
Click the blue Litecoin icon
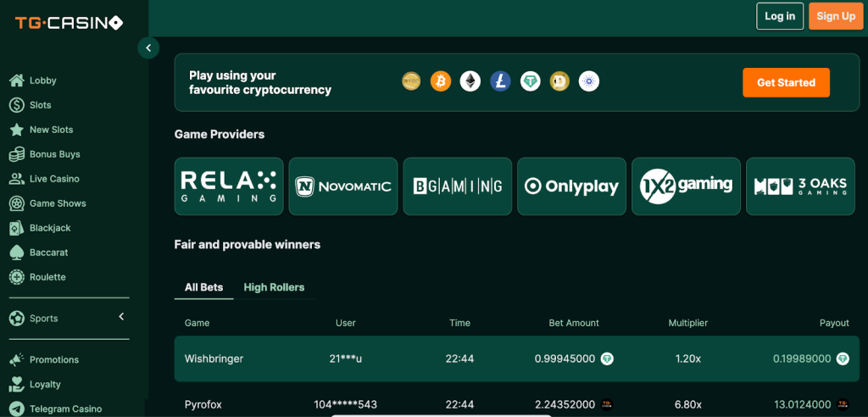pos(500,81)
